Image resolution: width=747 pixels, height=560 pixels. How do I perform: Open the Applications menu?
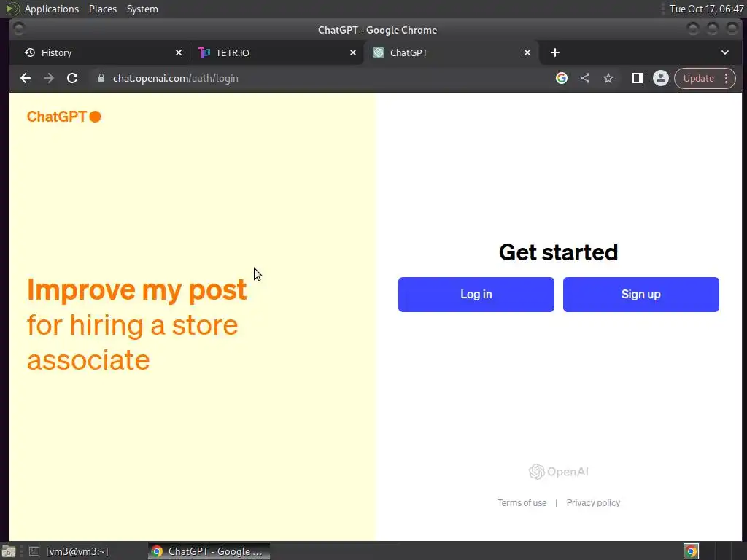[x=52, y=9]
